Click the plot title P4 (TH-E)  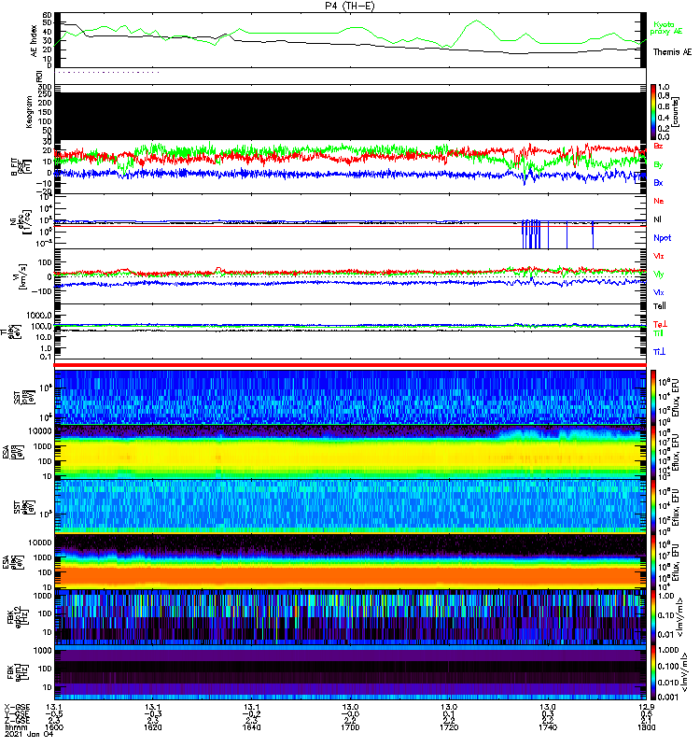(350, 6)
